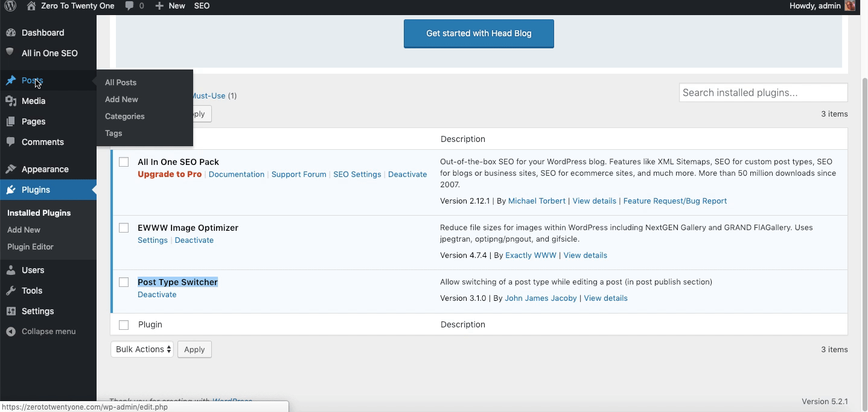The height and width of the screenshot is (412, 868).
Task: View details for All In One SEO Pack
Action: coord(595,201)
